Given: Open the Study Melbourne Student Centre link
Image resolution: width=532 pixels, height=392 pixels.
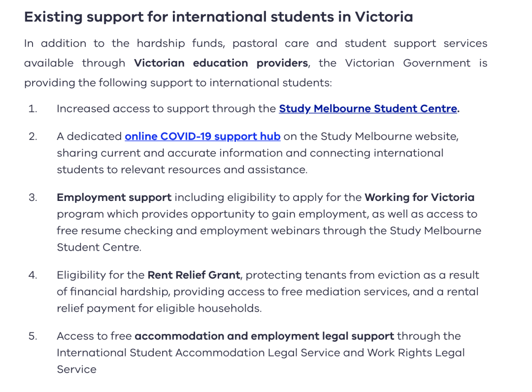Looking at the screenshot, I should click(x=368, y=109).
